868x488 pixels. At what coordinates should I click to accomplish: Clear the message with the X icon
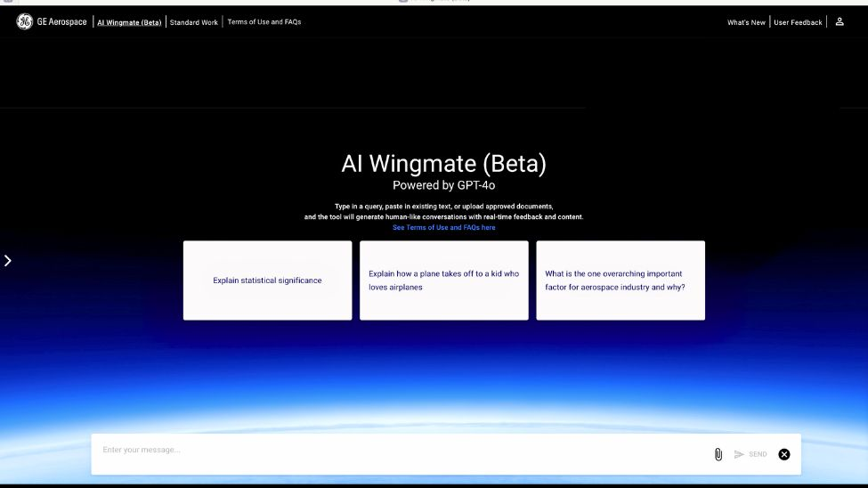[x=784, y=454]
